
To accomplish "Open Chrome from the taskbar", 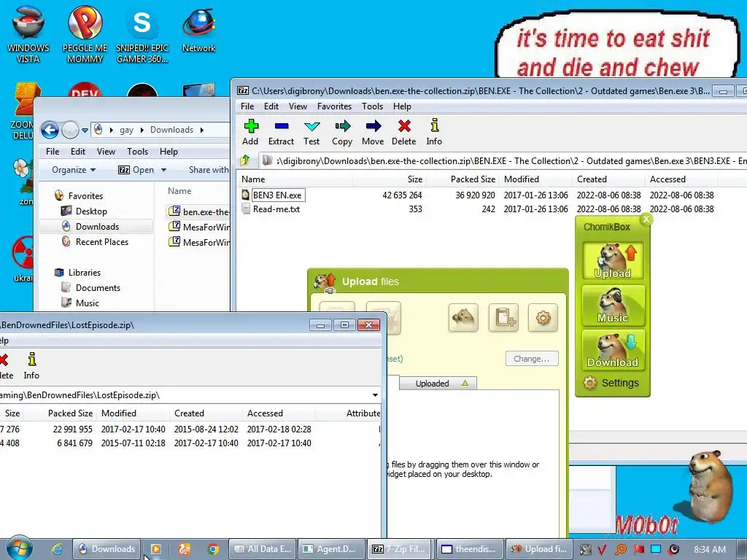I will click(x=213, y=549).
